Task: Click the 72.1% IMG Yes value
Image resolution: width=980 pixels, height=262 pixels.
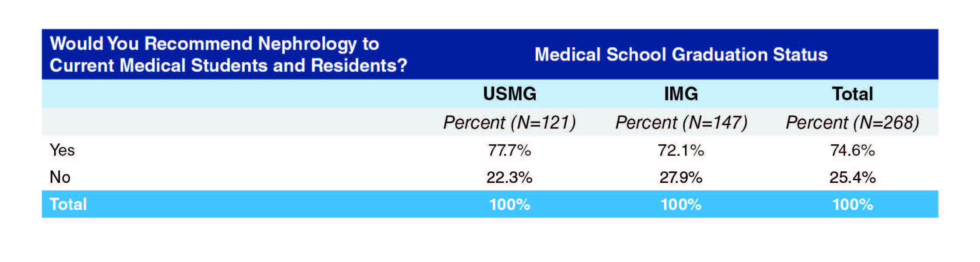Action: [681, 150]
